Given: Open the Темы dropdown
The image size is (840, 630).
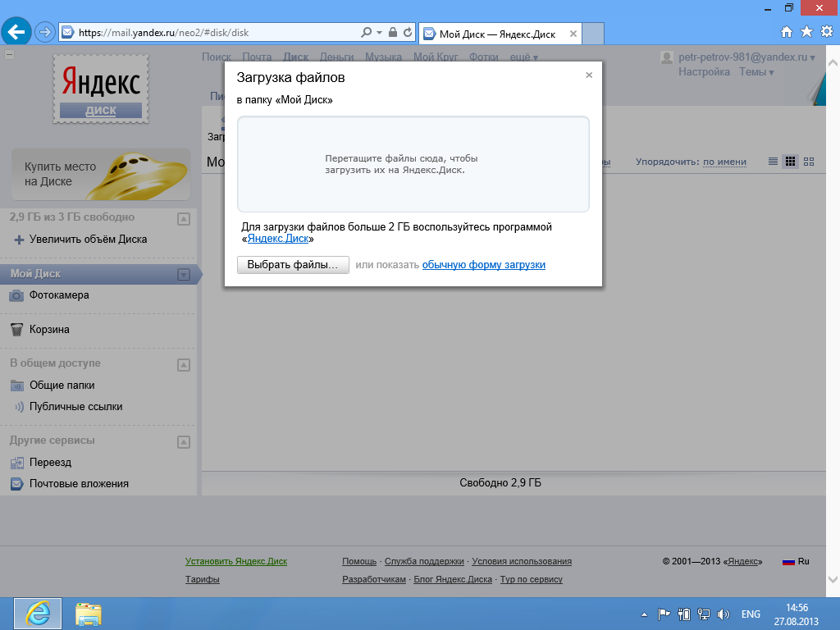Looking at the screenshot, I should coord(756,72).
